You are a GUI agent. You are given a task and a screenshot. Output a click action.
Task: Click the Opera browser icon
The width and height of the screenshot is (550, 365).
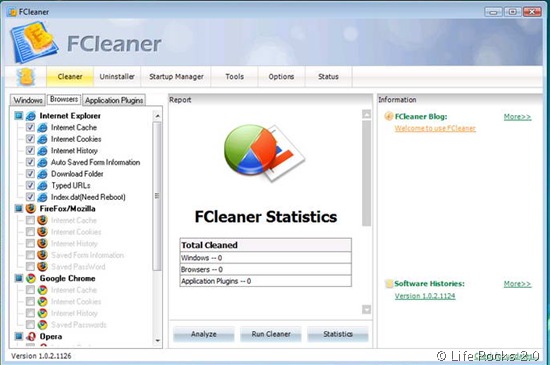point(31,337)
